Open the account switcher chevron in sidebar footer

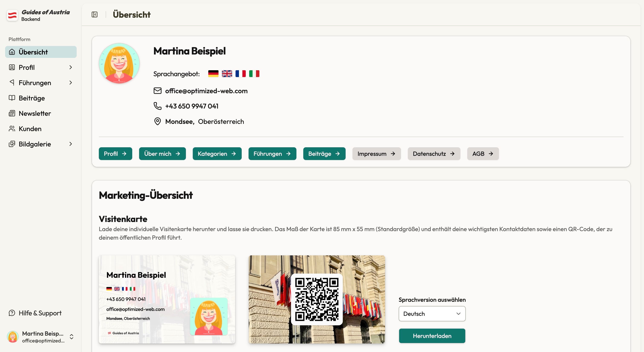pyautogui.click(x=72, y=336)
